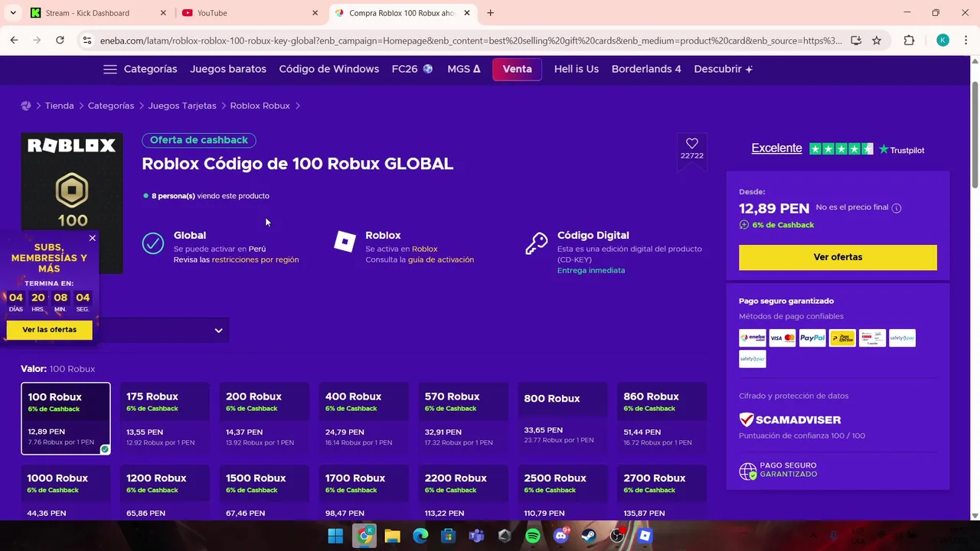
Task: Close the subs and memberships promo popup
Action: [93, 238]
